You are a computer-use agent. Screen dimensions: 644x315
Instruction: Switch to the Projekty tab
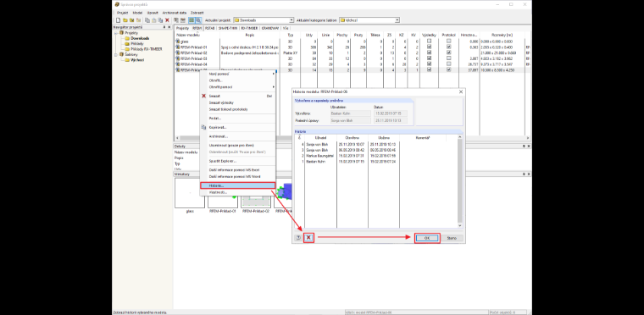tap(182, 28)
